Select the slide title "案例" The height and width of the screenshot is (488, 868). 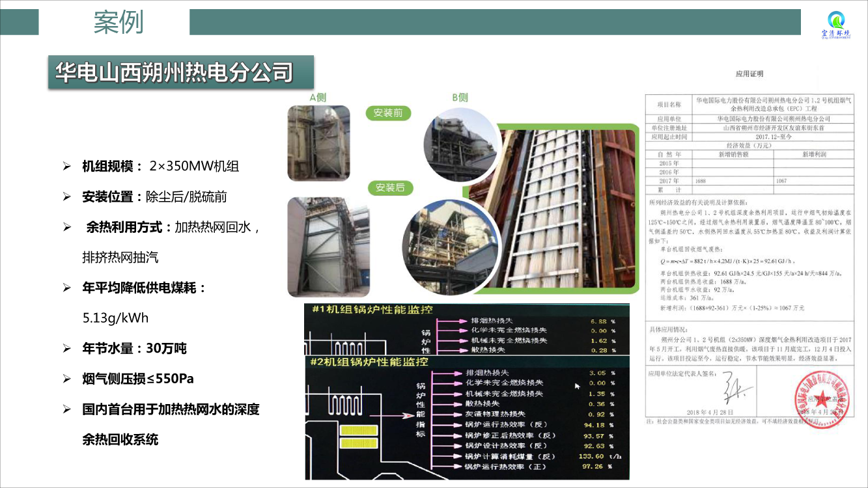(x=119, y=22)
